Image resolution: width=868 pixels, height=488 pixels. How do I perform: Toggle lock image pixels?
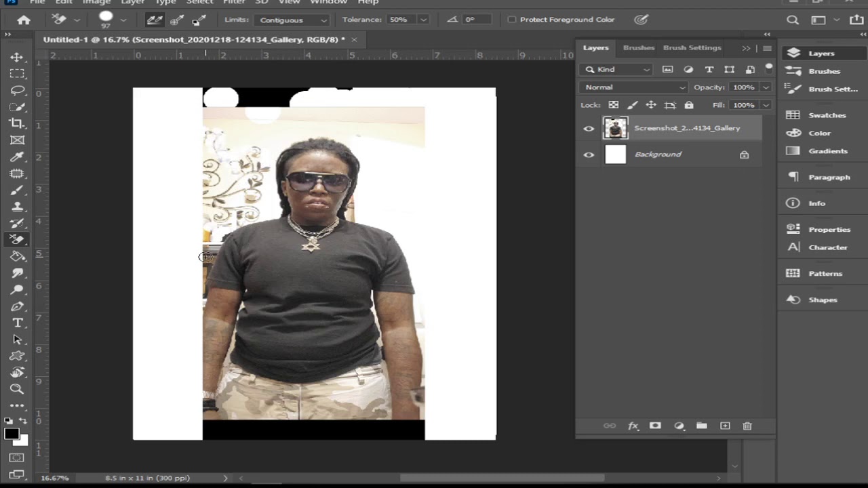632,105
